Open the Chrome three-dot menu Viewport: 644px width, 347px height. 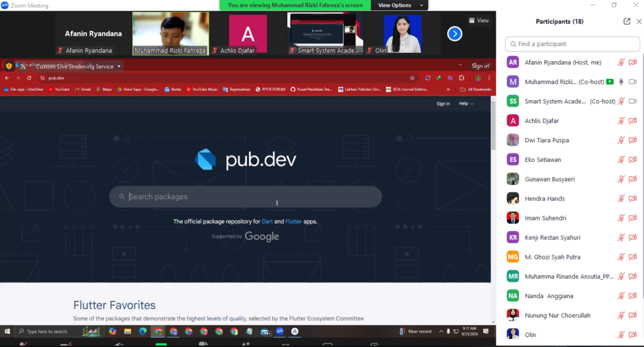[489, 78]
